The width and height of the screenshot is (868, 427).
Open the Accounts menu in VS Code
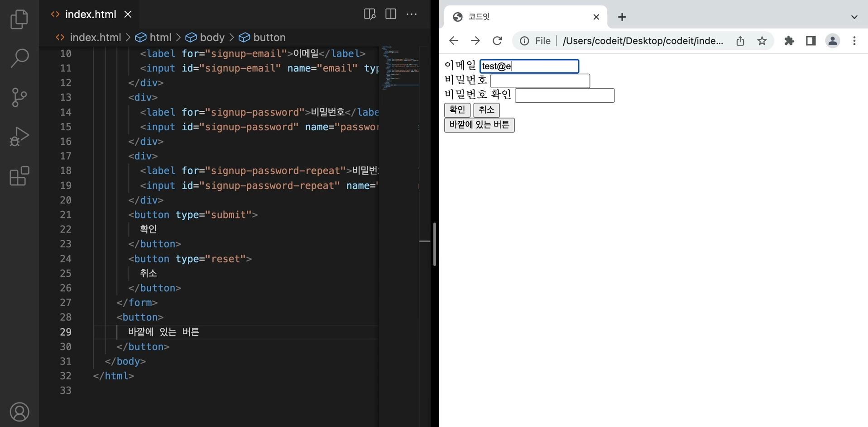tap(19, 412)
